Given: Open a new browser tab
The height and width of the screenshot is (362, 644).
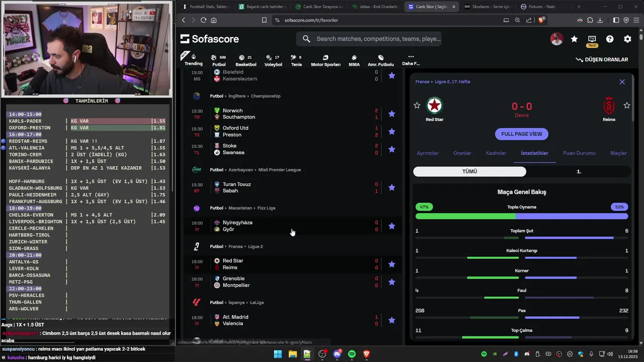Looking at the screenshot, I should pos(579,7).
